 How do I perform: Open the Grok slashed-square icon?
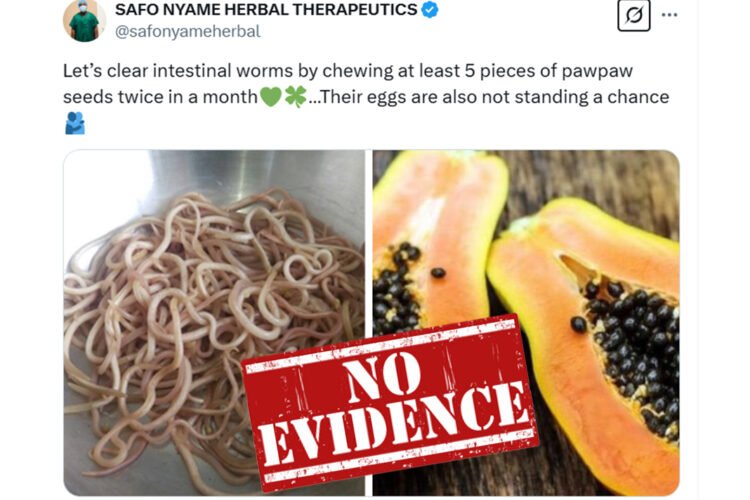pos(634,15)
